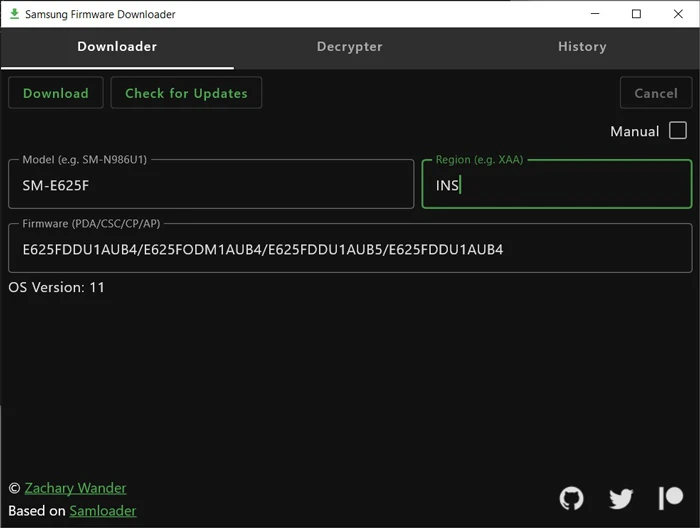Close the Samsung Firmware Downloader window

click(x=678, y=14)
